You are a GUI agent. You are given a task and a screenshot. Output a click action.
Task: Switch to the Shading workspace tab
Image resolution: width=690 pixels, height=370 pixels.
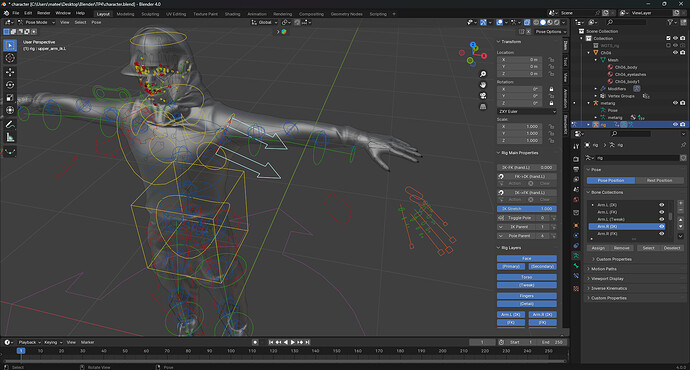232,14
